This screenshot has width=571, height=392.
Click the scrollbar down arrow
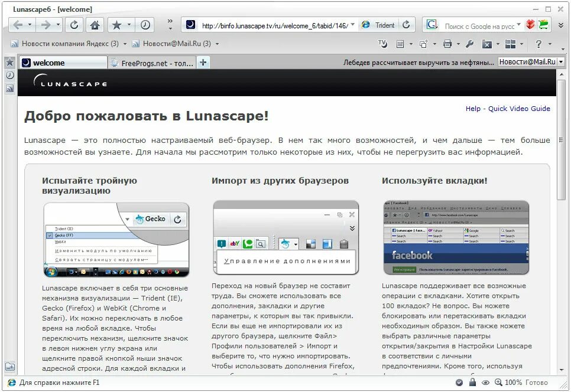click(561, 370)
